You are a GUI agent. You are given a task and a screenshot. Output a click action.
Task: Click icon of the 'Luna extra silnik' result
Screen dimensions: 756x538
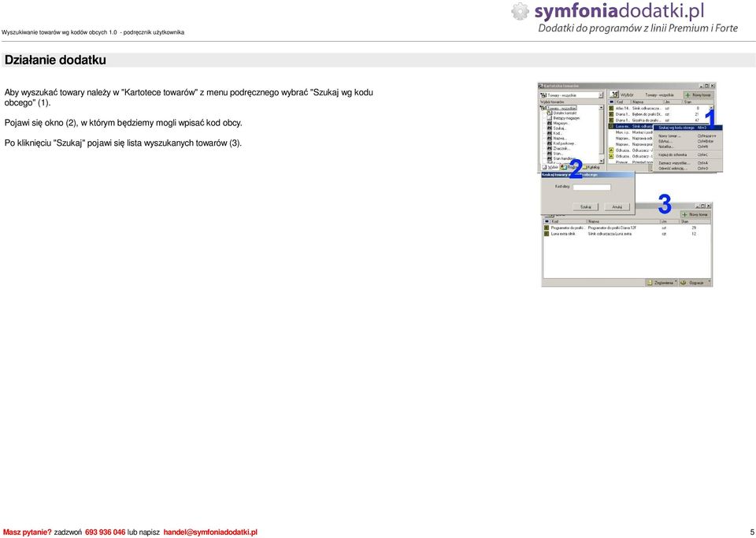coord(547,234)
